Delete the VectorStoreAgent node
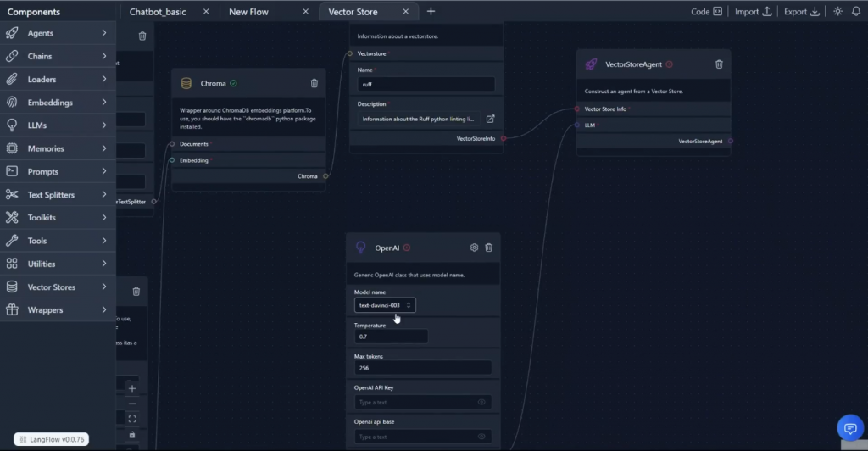 pos(719,64)
